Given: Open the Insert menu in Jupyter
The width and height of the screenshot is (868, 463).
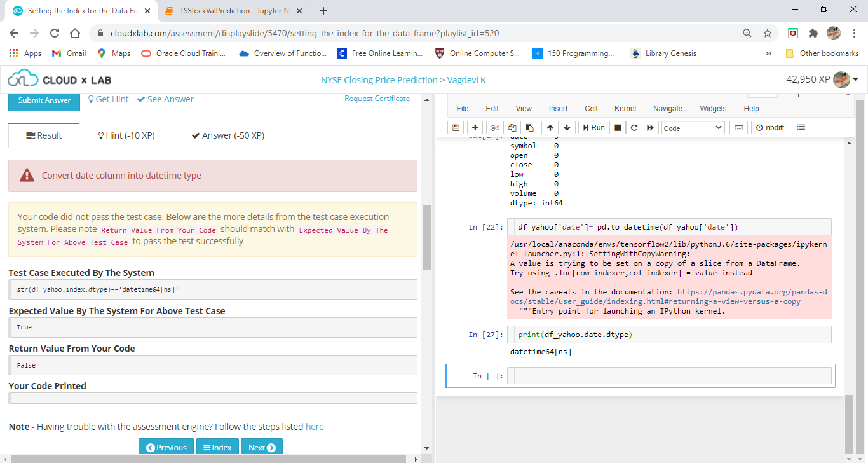Looking at the screenshot, I should 559,109.
